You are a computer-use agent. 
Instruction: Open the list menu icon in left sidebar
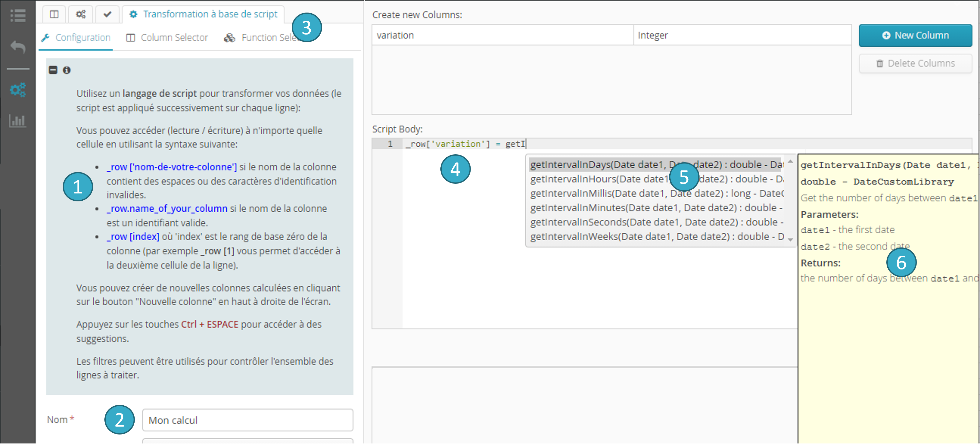[18, 16]
